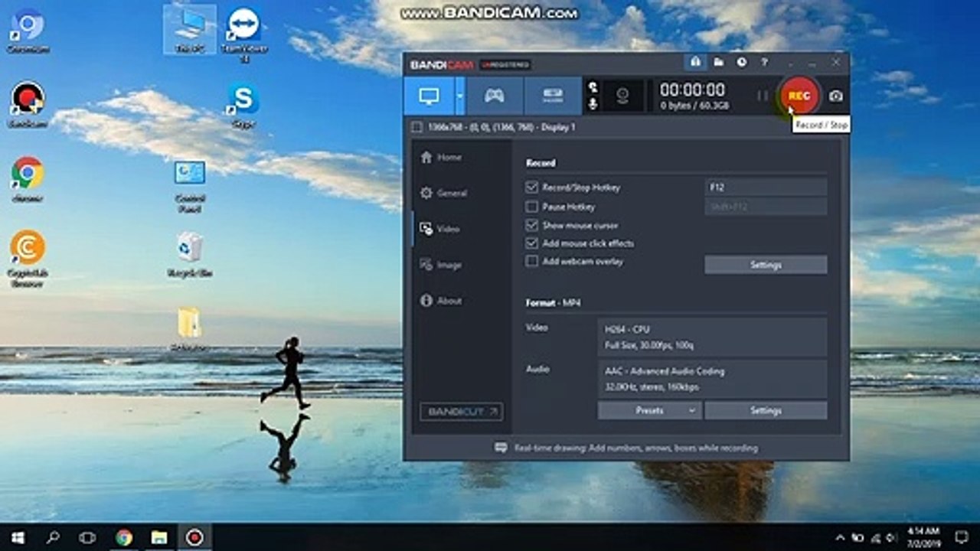Open the scheduled recording clock icon
The height and width of the screenshot is (551, 980).
(741, 62)
